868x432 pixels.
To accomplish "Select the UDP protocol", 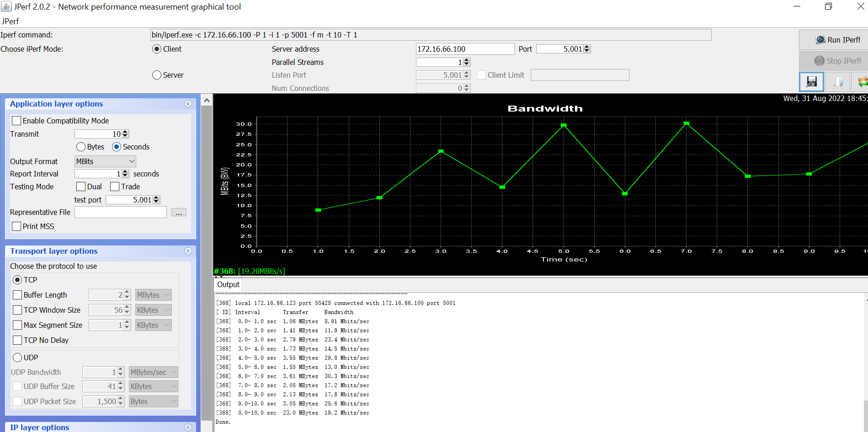I will 17,357.
